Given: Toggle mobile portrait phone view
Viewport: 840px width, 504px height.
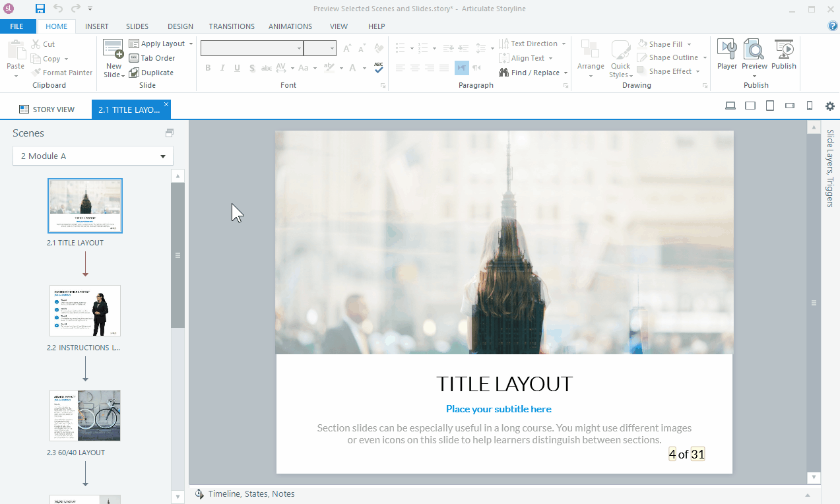Looking at the screenshot, I should (810, 106).
